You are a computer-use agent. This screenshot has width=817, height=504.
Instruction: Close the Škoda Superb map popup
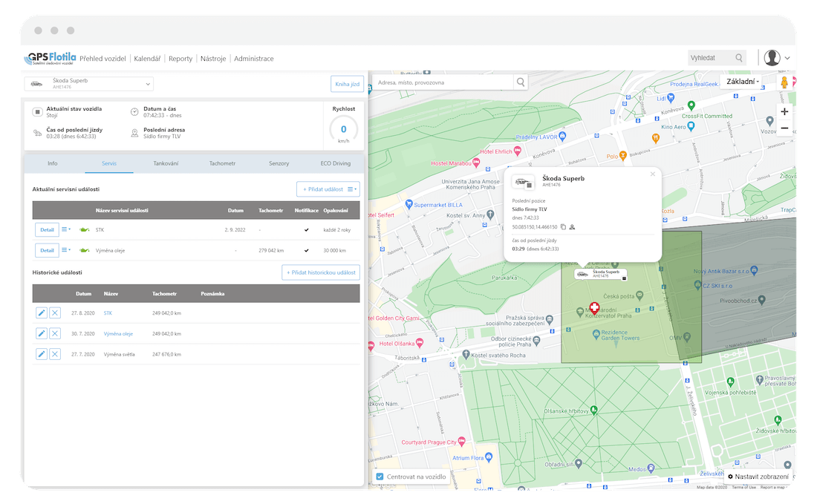652,174
